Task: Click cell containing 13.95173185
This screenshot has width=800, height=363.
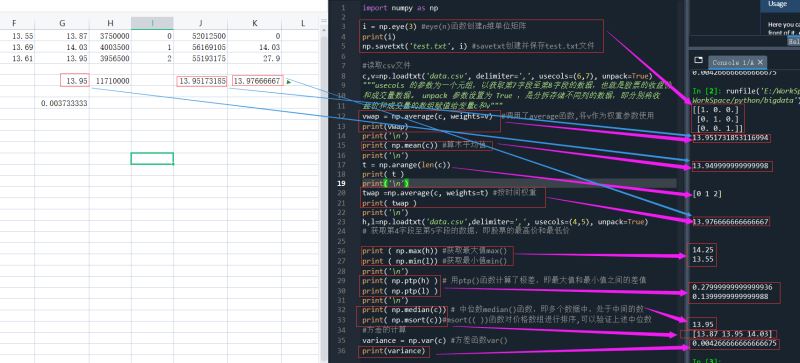Action: click(x=202, y=81)
